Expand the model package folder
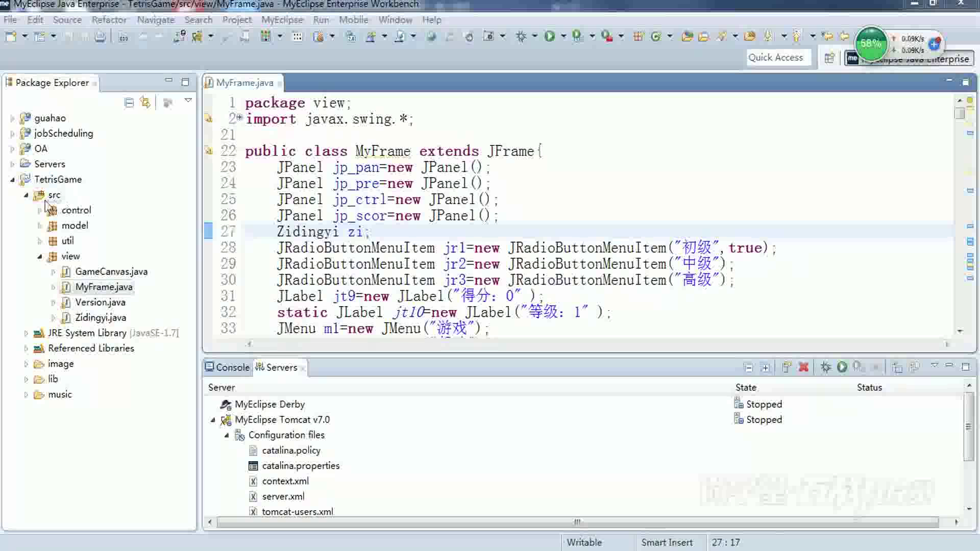 click(x=39, y=224)
